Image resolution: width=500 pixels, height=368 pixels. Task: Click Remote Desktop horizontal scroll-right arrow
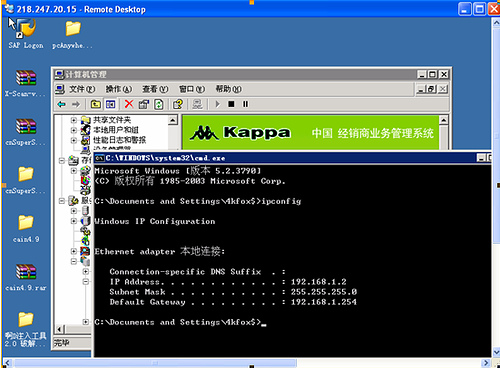[487, 363]
